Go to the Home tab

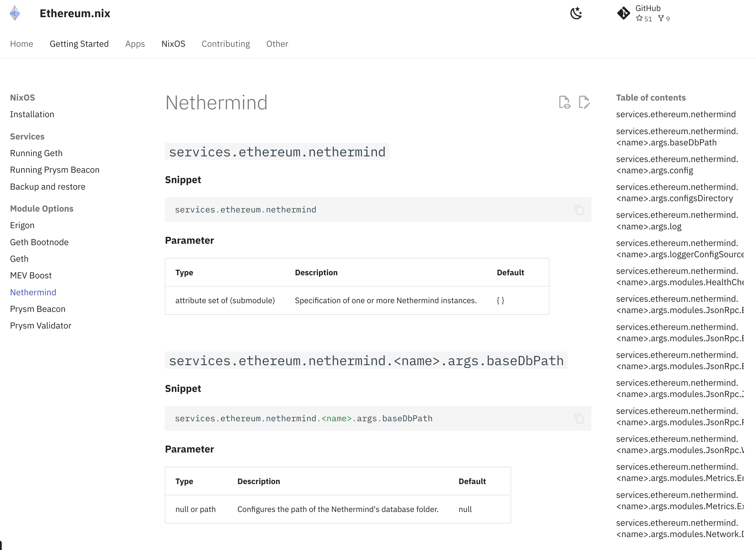[x=22, y=44]
